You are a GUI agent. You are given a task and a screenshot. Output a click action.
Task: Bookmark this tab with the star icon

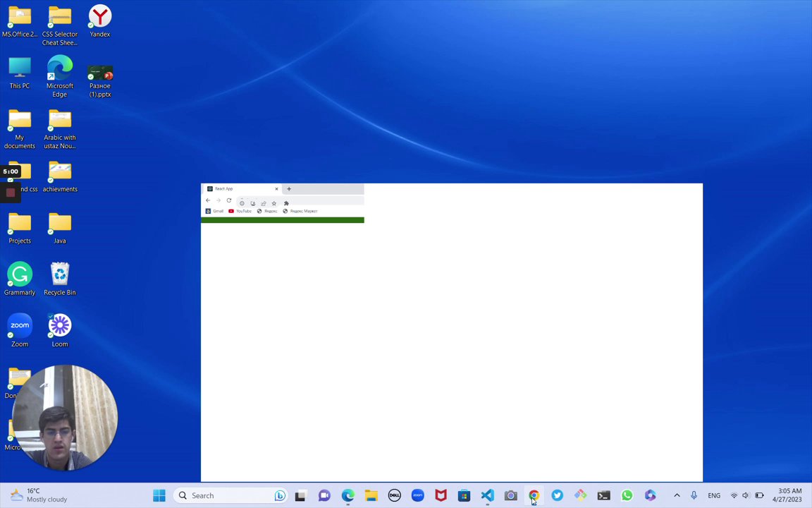click(x=274, y=203)
